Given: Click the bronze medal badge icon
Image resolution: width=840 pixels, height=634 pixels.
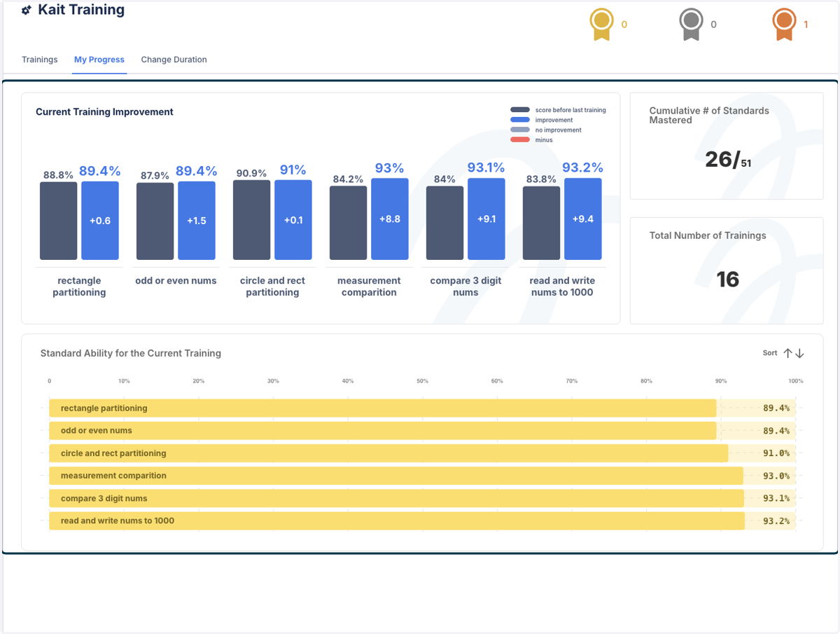Looking at the screenshot, I should click(x=784, y=24).
